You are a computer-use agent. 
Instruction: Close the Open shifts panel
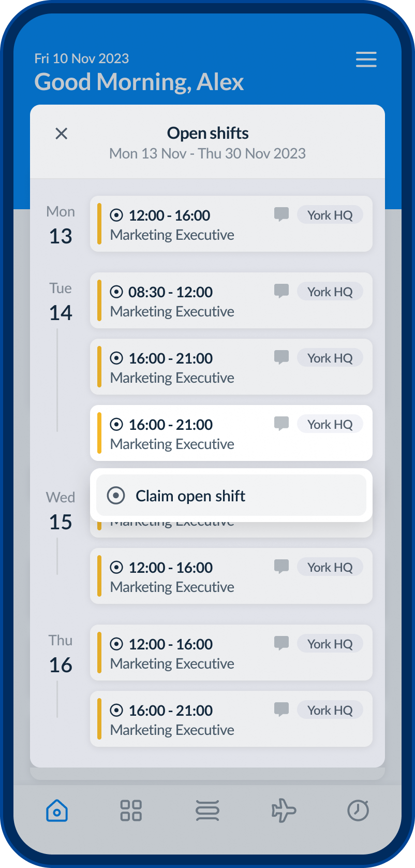click(62, 134)
